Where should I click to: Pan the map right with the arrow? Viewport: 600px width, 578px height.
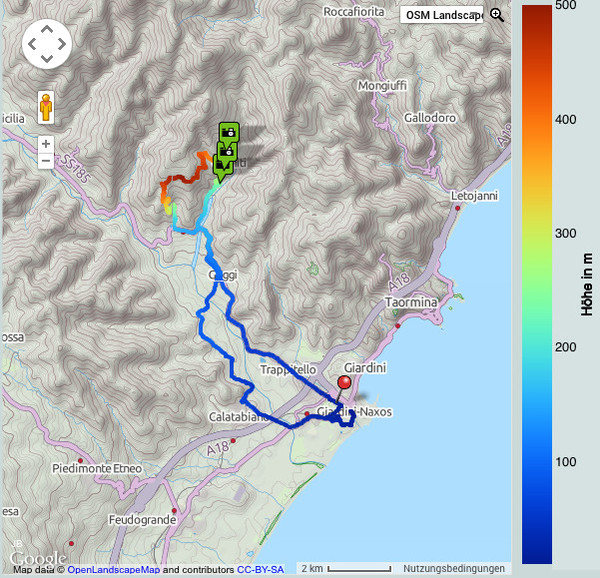tap(62, 45)
